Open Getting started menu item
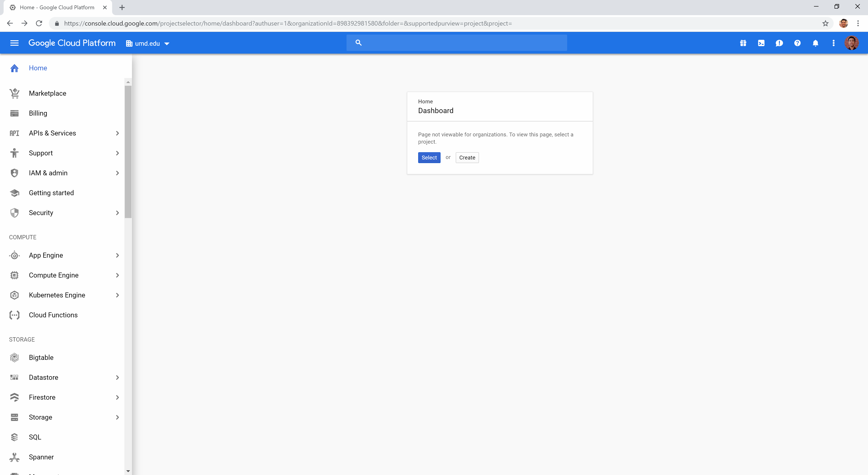 click(62, 193)
